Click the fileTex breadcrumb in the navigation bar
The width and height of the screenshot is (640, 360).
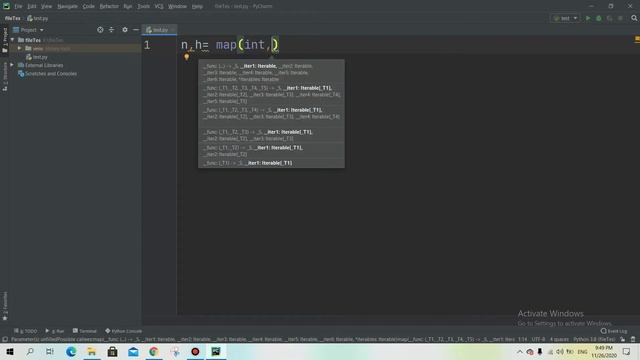point(13,18)
